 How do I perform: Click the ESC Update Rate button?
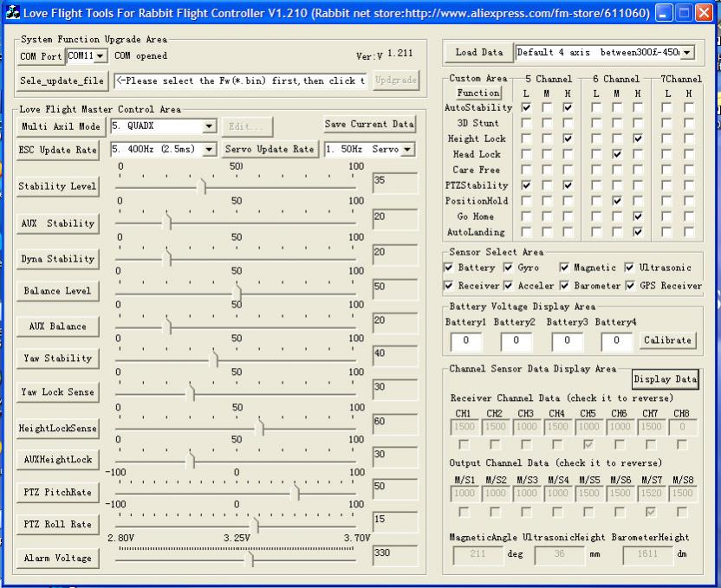[x=58, y=150]
